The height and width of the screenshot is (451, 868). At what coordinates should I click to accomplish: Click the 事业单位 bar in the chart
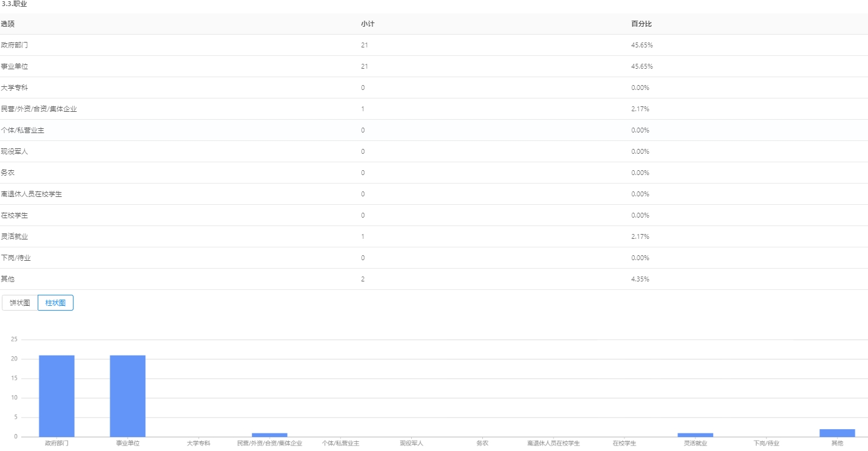pyautogui.click(x=128, y=396)
